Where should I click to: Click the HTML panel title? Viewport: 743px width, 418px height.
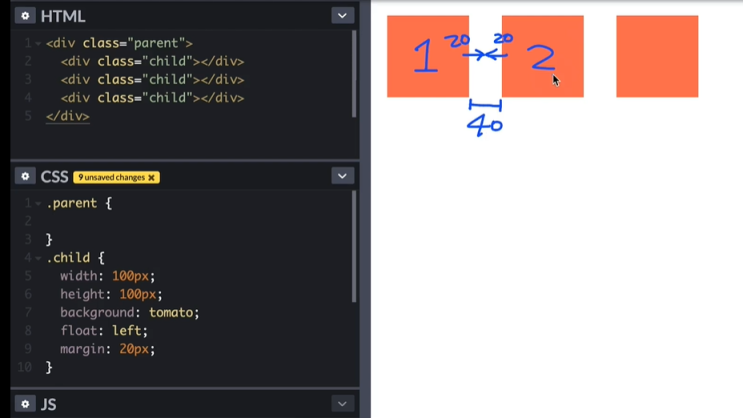pyautogui.click(x=63, y=16)
